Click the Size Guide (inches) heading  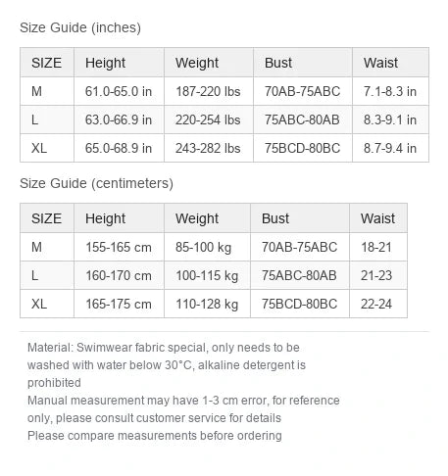80,27
